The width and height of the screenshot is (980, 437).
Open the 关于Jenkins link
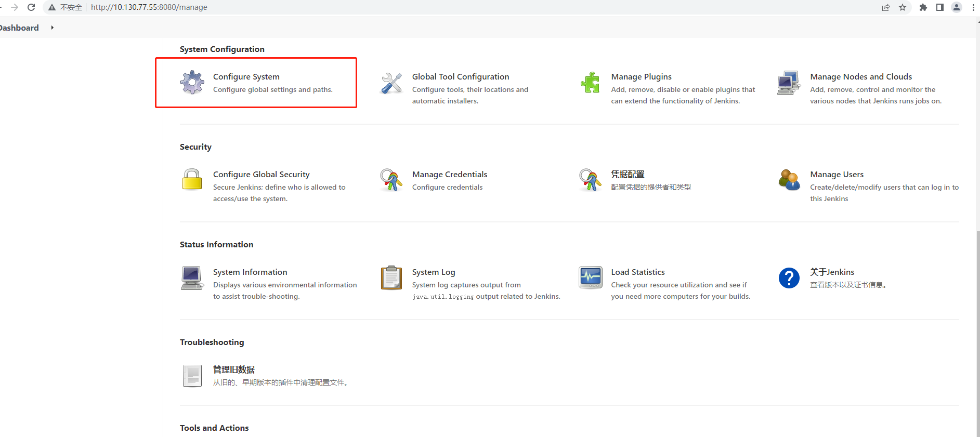click(832, 272)
